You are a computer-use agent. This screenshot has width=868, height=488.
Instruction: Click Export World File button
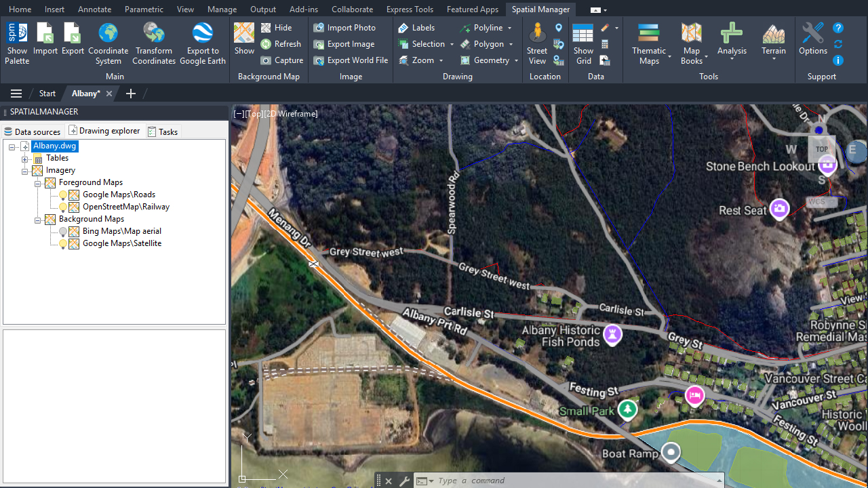pyautogui.click(x=351, y=60)
